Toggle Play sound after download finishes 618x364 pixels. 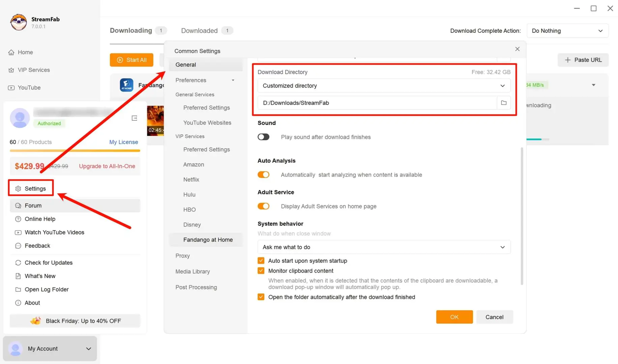pyautogui.click(x=263, y=137)
